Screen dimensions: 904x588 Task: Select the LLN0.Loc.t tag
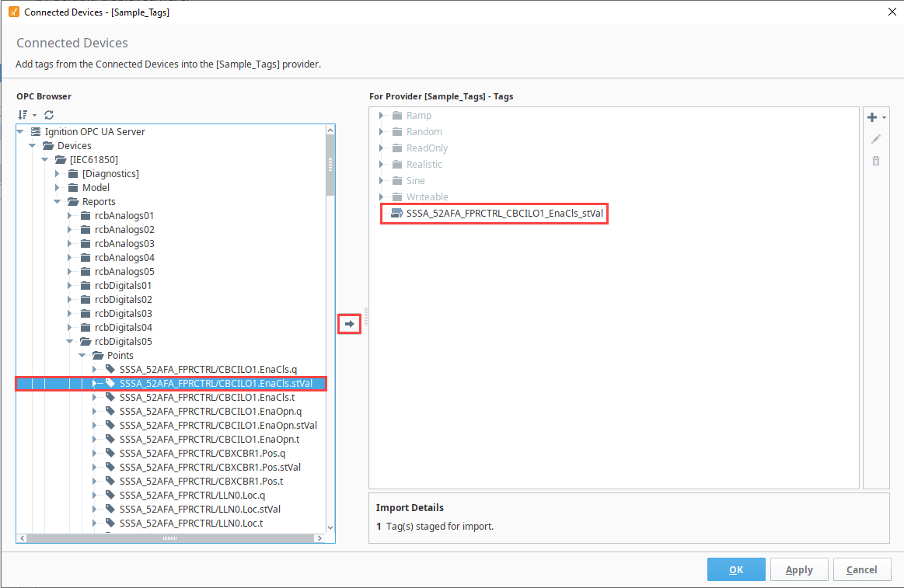[x=191, y=523]
